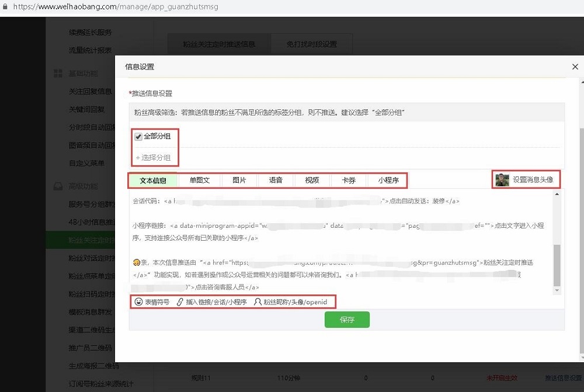Open 粉丝关注定时推送信息 background tab
This screenshot has width=584, height=392.
tap(219, 44)
